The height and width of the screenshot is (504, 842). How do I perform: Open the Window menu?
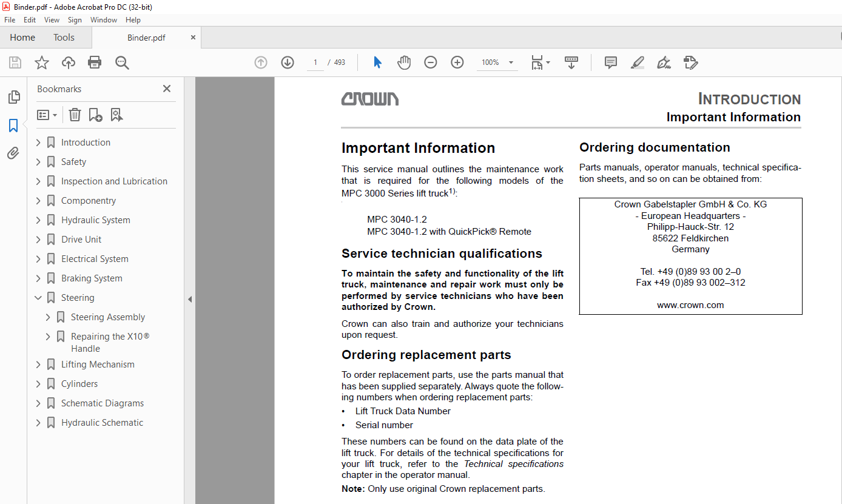(104, 20)
